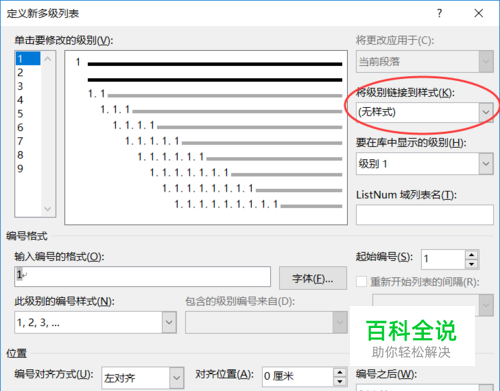Click the preview entry 1. 1. 1. 1. 1

click(152, 141)
